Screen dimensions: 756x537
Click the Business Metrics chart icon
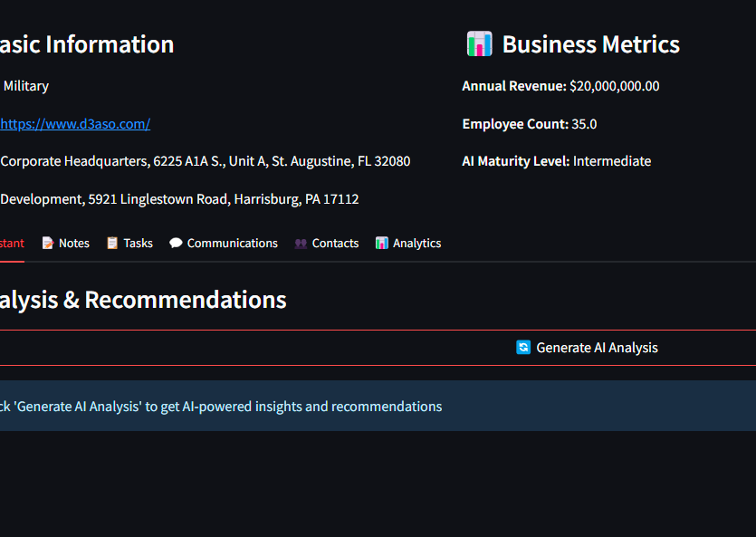point(479,44)
